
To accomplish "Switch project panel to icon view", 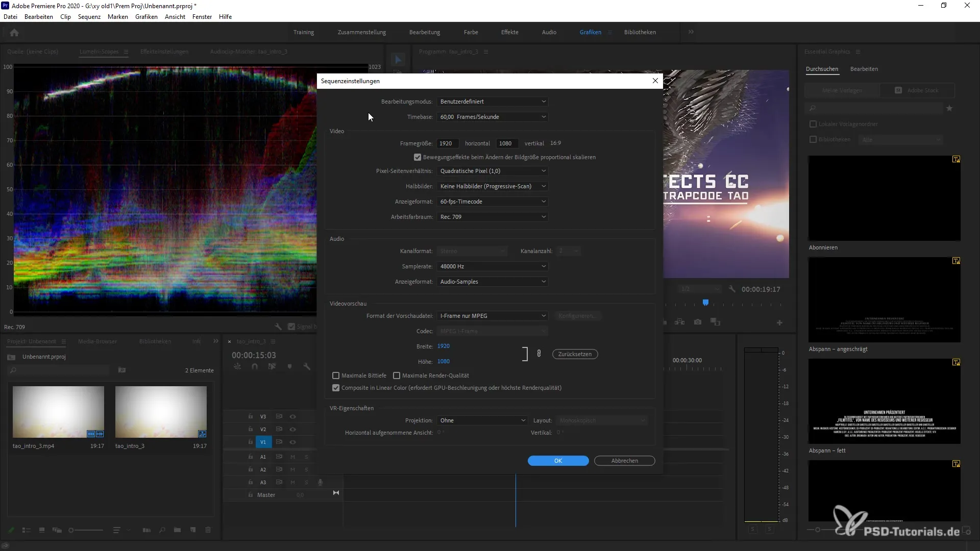I will (x=42, y=530).
